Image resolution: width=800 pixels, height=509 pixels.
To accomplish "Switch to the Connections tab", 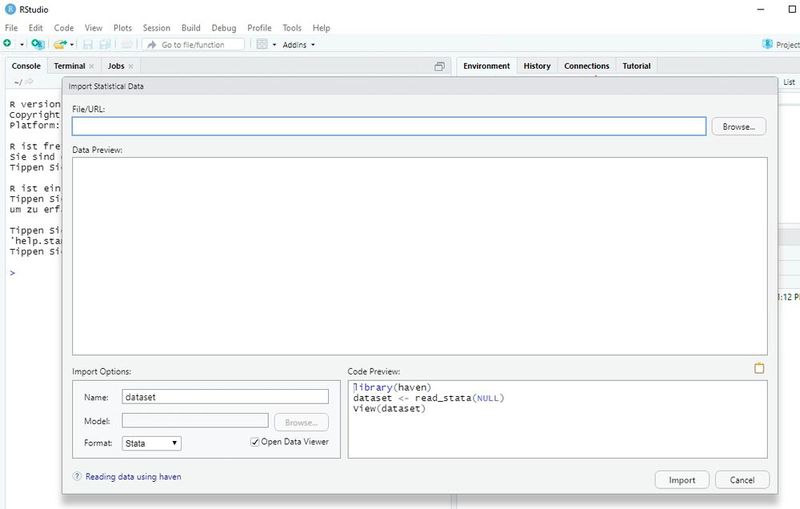I will pos(586,66).
